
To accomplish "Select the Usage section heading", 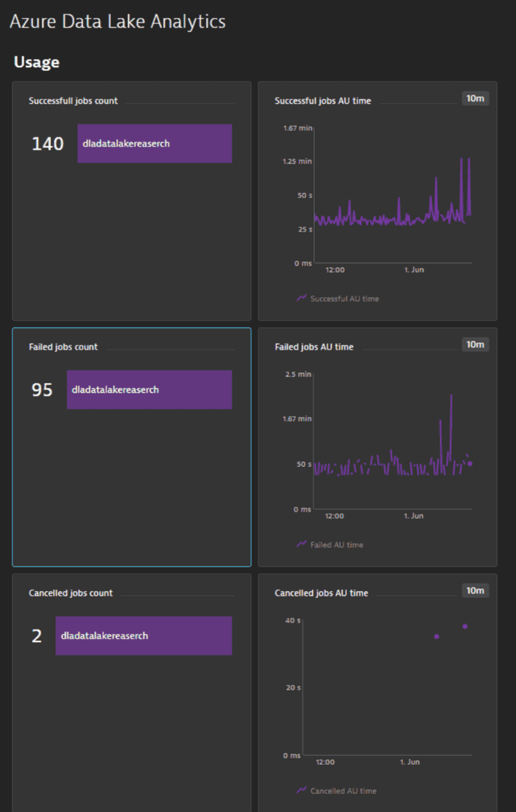I will (x=37, y=62).
